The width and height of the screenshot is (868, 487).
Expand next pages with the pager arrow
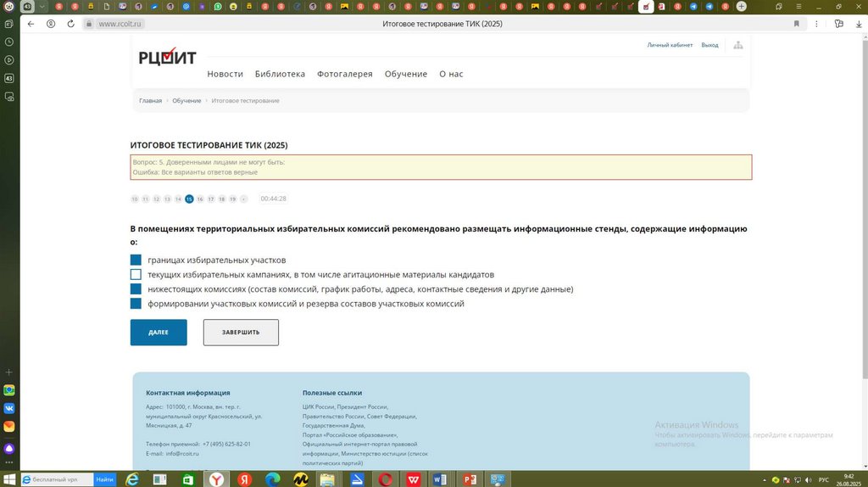click(x=243, y=199)
